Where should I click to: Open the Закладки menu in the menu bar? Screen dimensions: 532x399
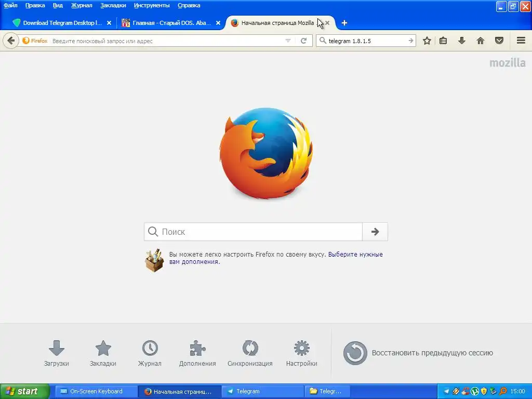pos(113,5)
